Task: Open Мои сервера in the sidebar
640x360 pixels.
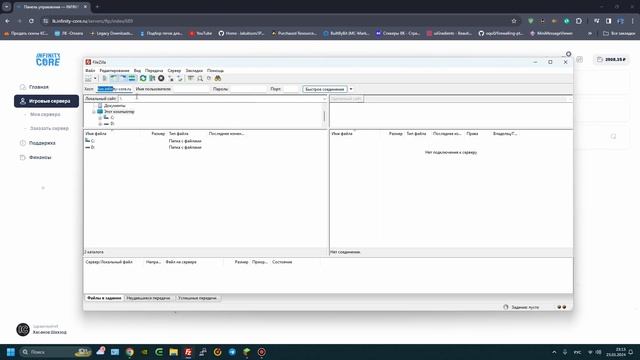Action: pyautogui.click(x=45, y=115)
